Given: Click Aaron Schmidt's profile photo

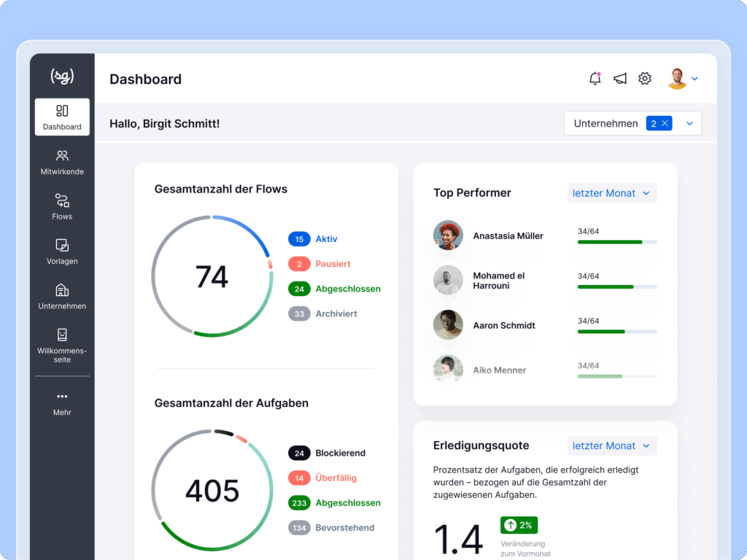Looking at the screenshot, I should coord(448,325).
